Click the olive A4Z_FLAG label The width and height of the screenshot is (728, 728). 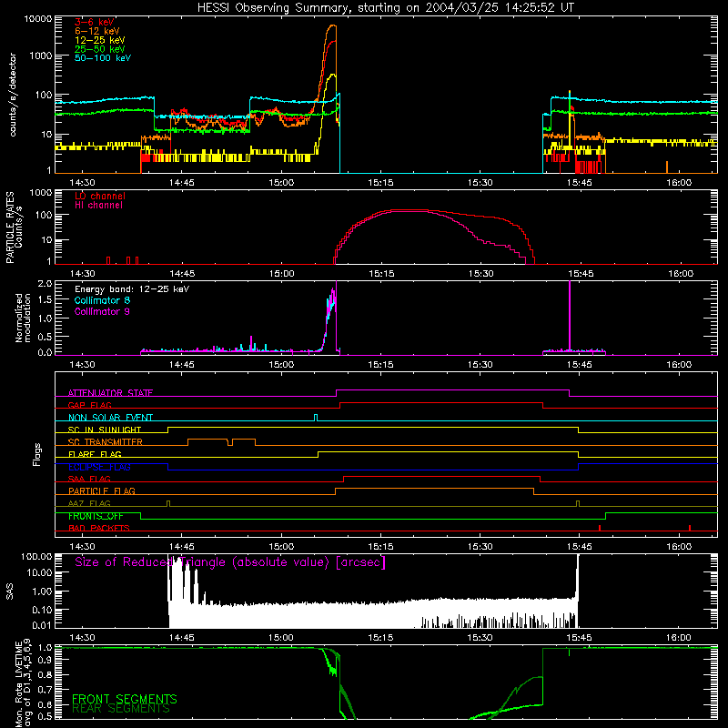click(89, 504)
